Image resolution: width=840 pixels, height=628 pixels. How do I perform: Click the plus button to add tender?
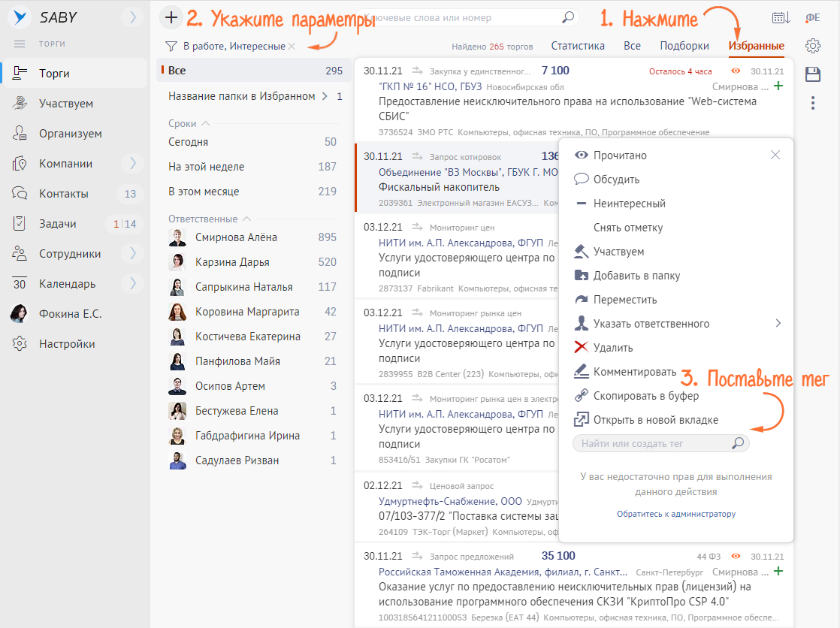(172, 17)
